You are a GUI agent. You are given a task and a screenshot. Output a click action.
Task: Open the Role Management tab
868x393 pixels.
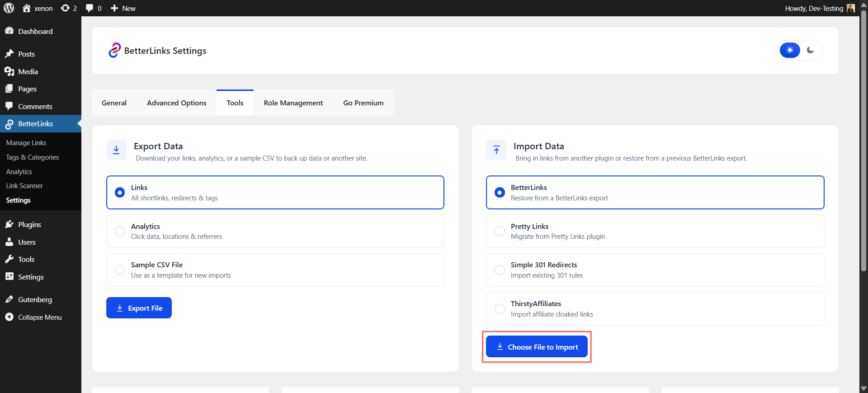tap(293, 103)
